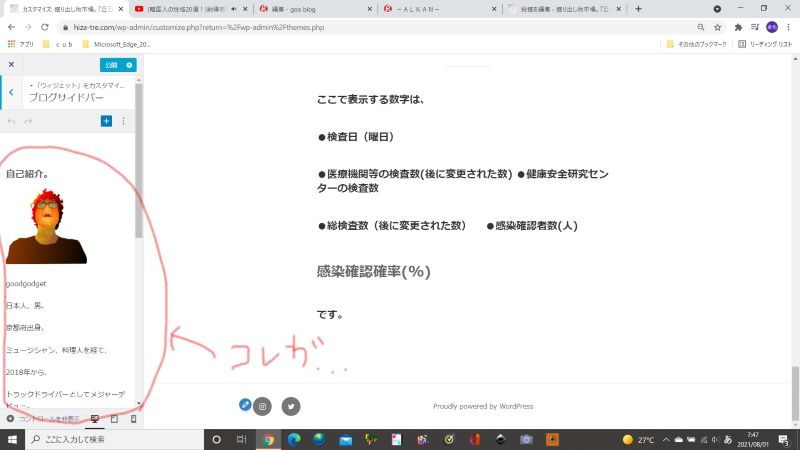Collapse controls with コントロールを非表示 button

point(43,419)
